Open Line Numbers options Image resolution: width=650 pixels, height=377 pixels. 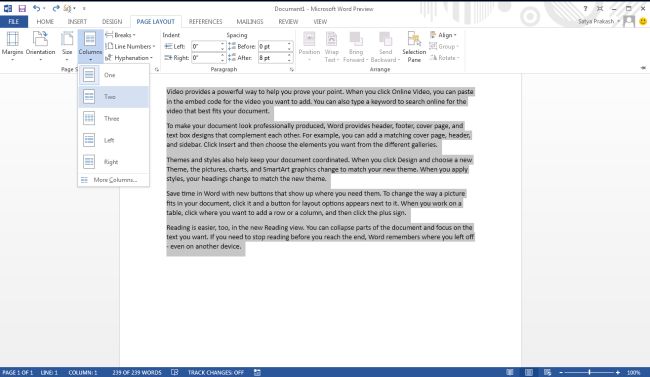[131, 46]
